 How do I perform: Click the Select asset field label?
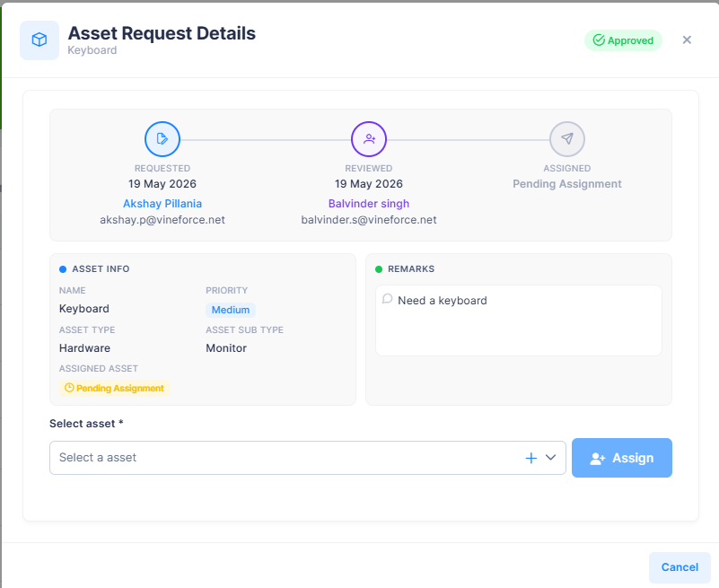click(x=86, y=424)
